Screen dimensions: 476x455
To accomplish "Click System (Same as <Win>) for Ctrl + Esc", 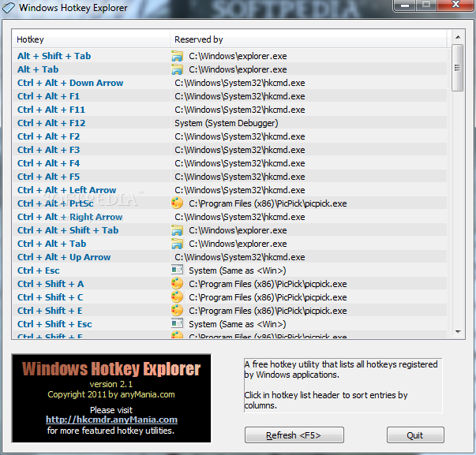I will tap(238, 270).
